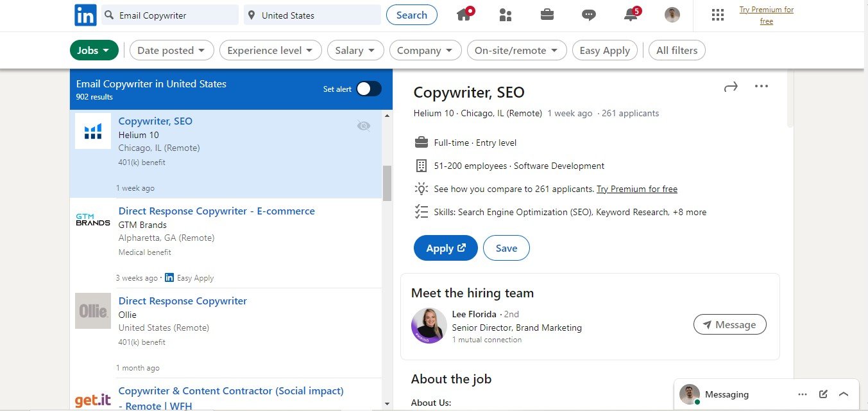
Task: Open messaging panel three-dot options
Action: pyautogui.click(x=803, y=394)
